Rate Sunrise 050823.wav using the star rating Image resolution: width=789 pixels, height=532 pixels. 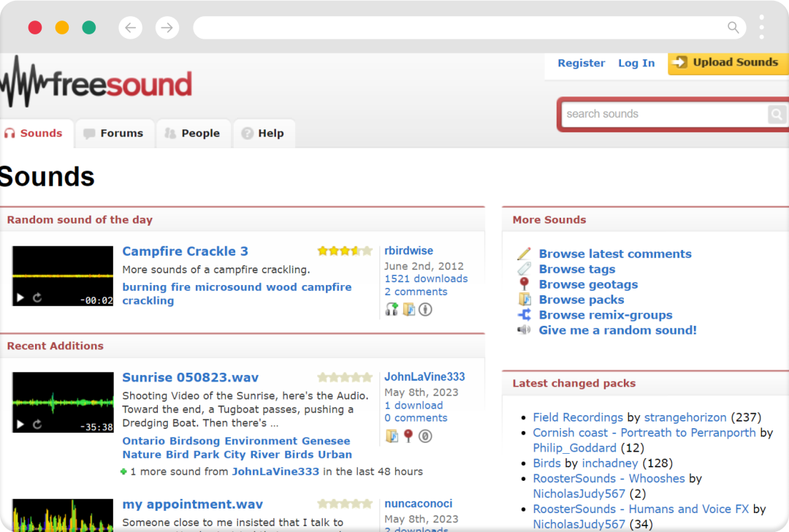(345, 378)
